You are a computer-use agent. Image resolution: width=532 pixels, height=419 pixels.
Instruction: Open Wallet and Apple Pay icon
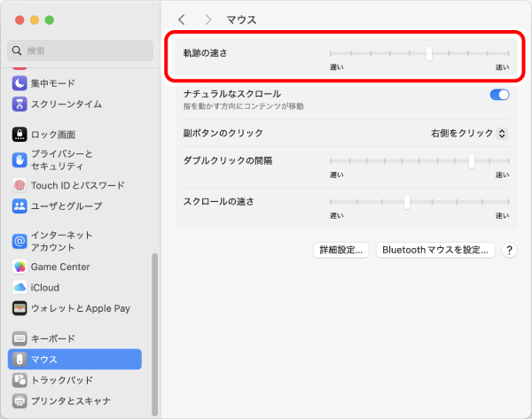tap(20, 308)
